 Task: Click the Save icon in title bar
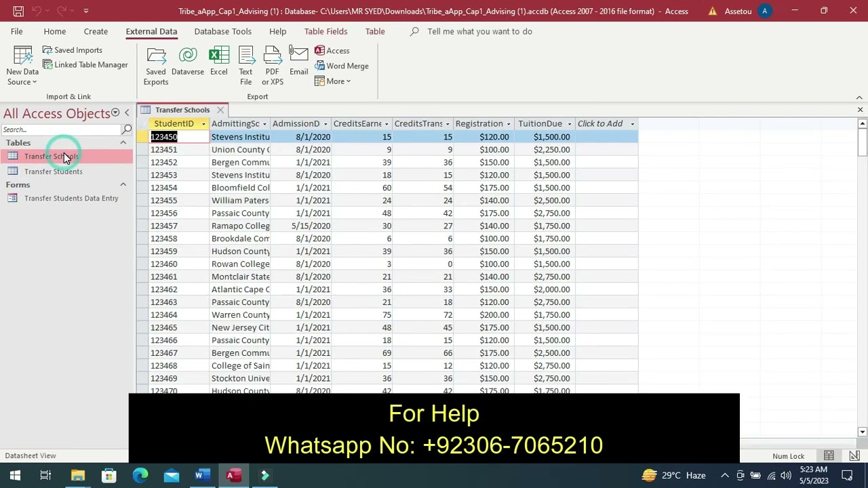tap(18, 11)
